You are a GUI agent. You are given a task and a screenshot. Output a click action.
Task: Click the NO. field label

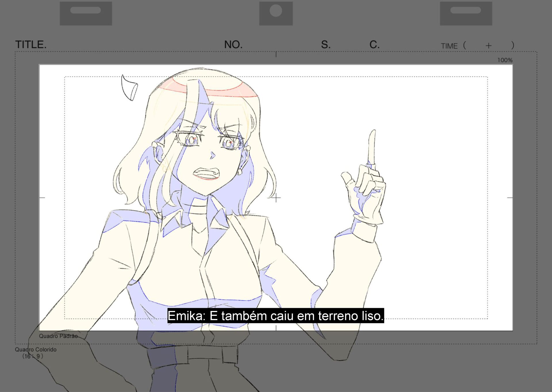[233, 45]
